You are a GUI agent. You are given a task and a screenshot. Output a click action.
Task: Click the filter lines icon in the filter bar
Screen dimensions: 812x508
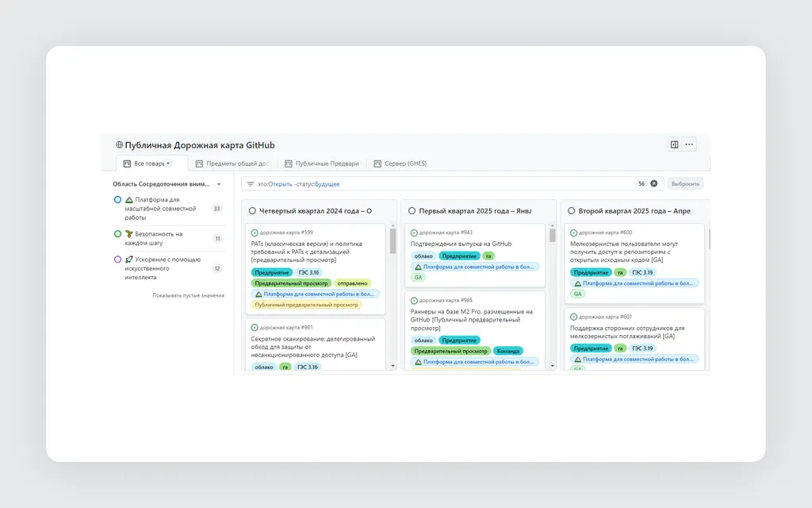pyautogui.click(x=251, y=184)
